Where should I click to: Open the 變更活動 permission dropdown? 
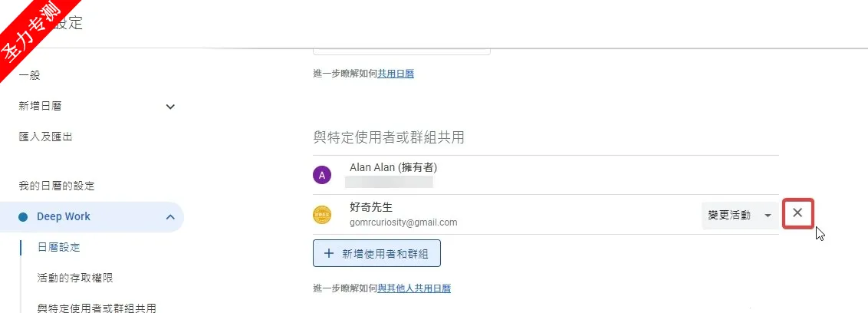(x=738, y=216)
